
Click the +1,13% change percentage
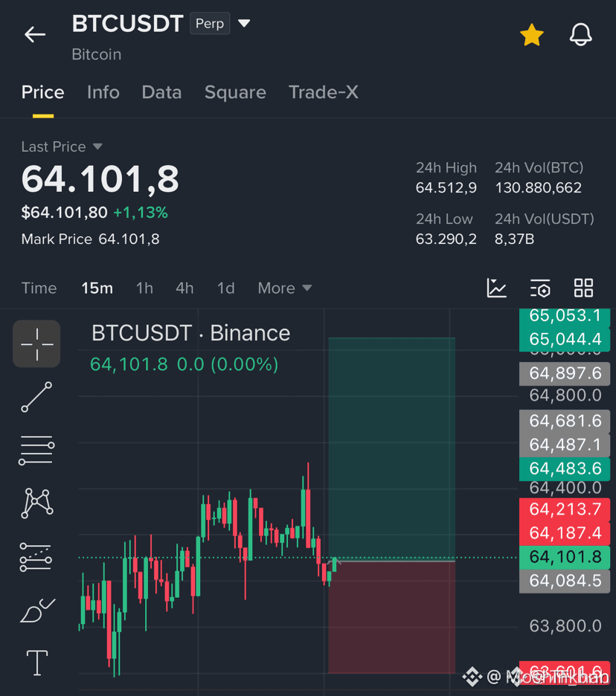141,213
